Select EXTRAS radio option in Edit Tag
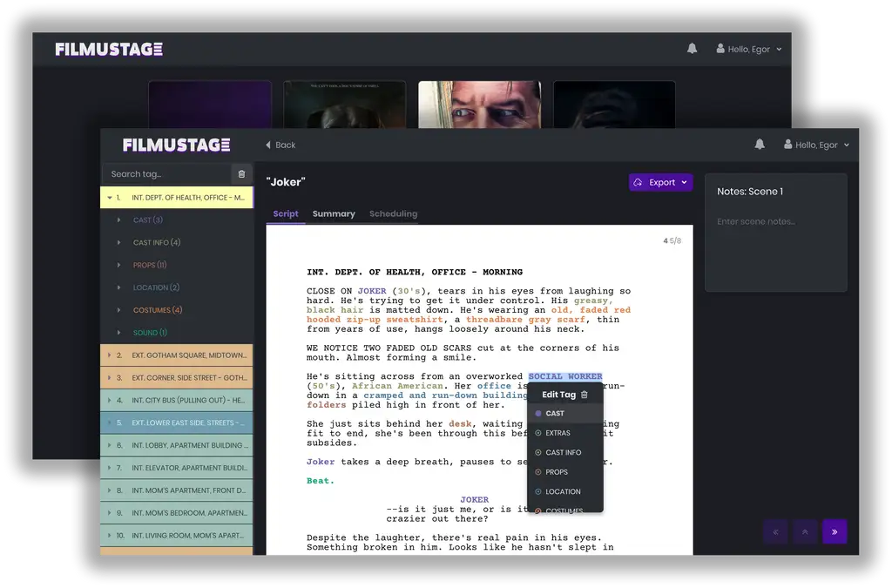This screenshot has height=588, width=892. [x=538, y=433]
